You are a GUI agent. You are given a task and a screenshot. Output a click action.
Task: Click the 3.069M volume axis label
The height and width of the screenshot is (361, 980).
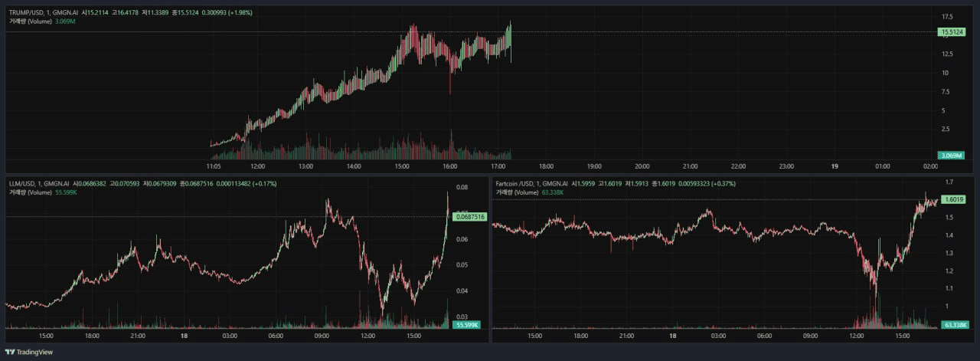coord(952,156)
